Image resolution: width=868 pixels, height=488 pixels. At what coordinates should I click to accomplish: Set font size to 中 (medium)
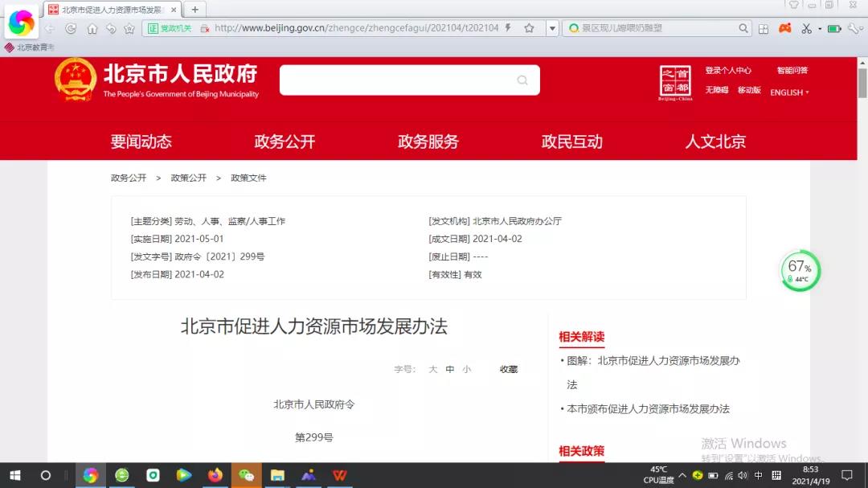tap(450, 370)
